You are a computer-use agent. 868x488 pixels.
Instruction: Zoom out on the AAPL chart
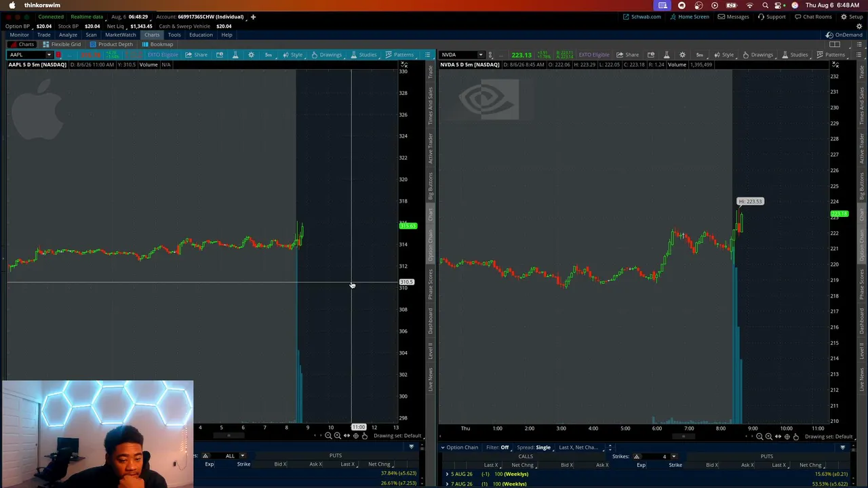(x=328, y=436)
